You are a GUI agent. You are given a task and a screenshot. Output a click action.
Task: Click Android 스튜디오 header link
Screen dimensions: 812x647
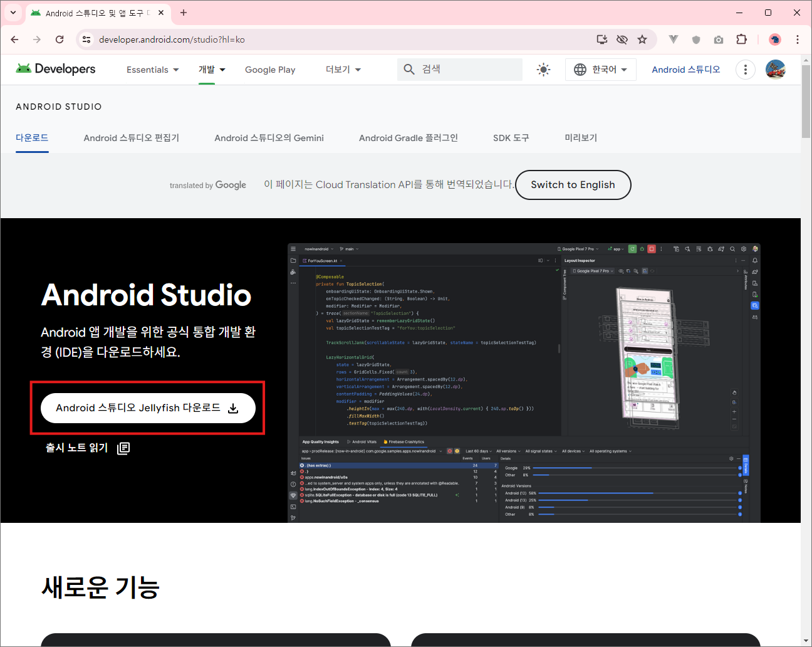pyautogui.click(x=686, y=70)
